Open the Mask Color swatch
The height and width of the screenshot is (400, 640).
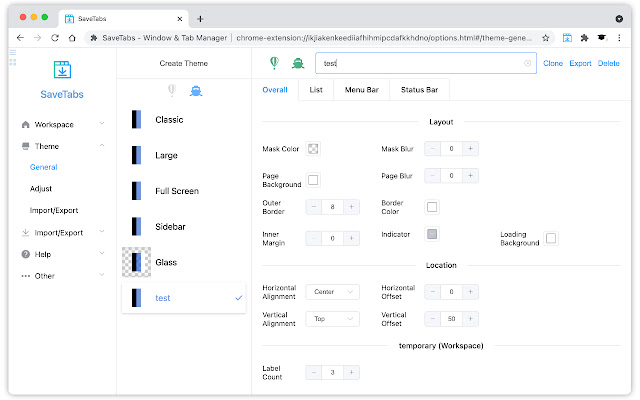313,149
